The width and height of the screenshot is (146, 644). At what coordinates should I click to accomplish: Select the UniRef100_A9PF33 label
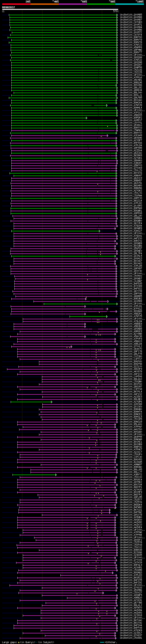pyautogui.click(x=131, y=198)
